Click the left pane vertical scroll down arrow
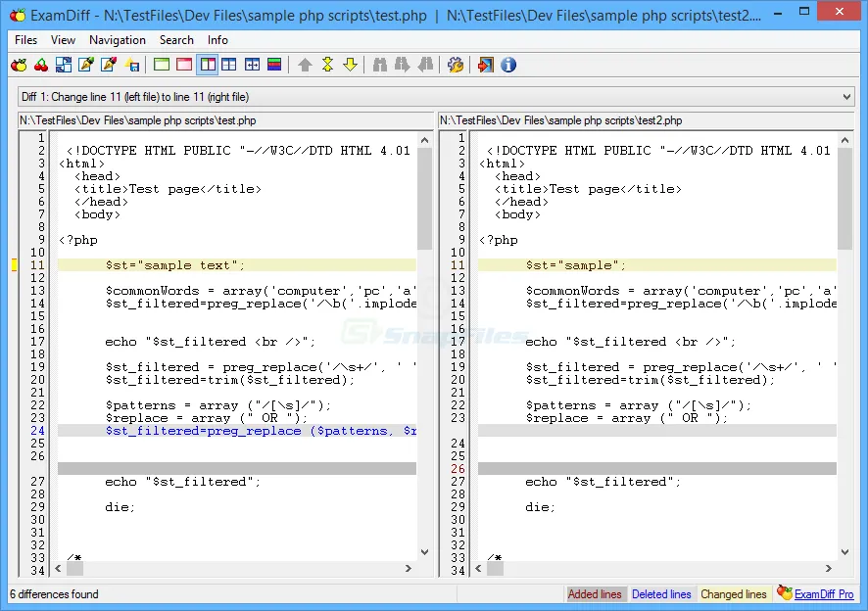868x611 pixels. [x=424, y=552]
